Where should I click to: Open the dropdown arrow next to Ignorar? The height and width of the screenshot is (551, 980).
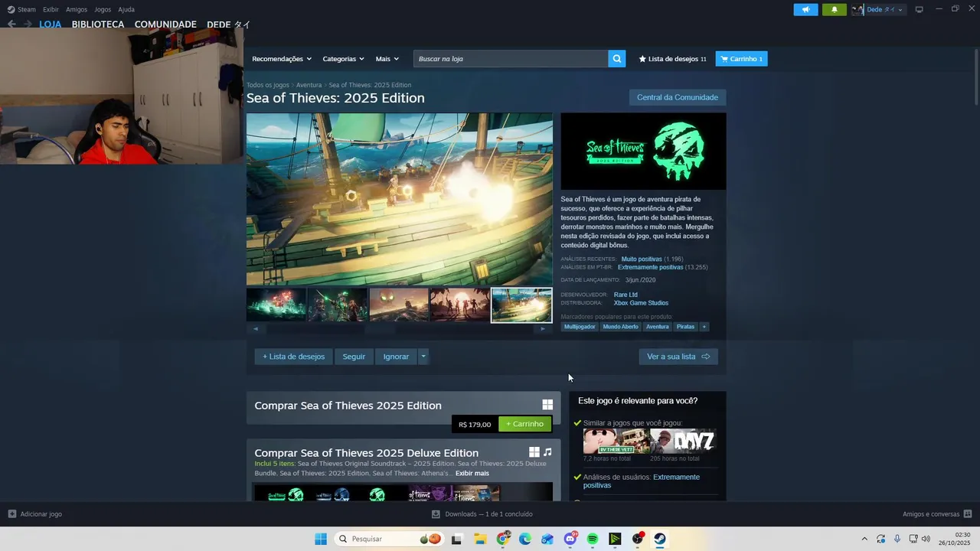pos(423,357)
